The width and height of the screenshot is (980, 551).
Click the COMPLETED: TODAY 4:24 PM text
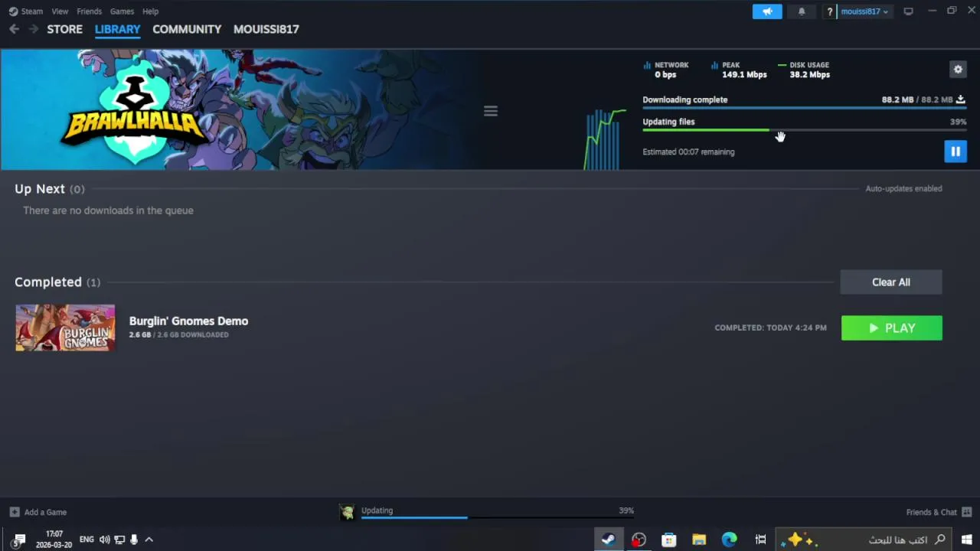tap(770, 328)
